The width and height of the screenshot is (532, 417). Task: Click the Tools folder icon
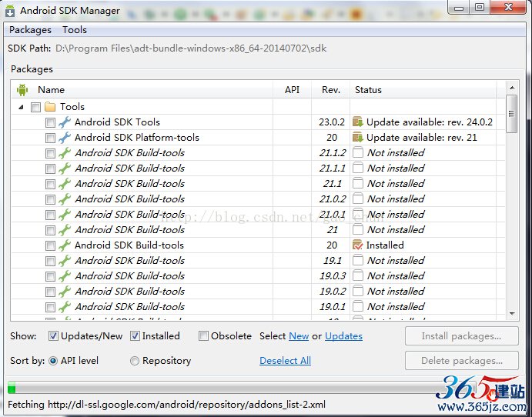tap(50, 107)
